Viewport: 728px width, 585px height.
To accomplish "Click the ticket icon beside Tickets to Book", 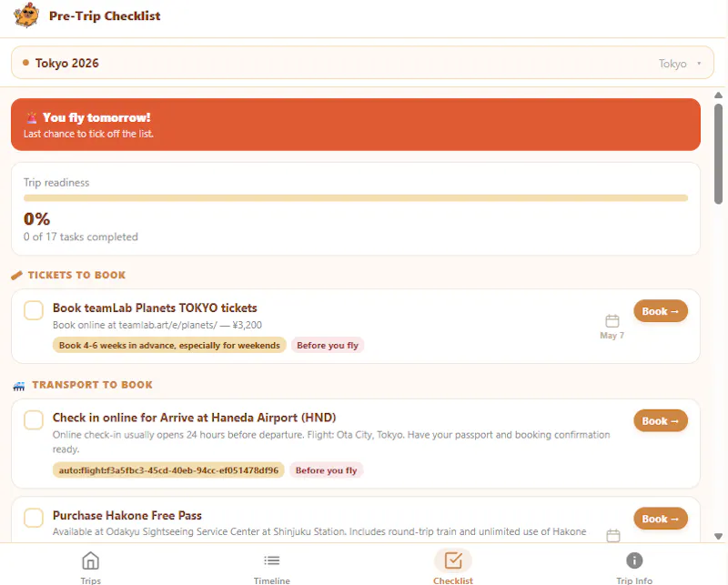I will [16, 276].
